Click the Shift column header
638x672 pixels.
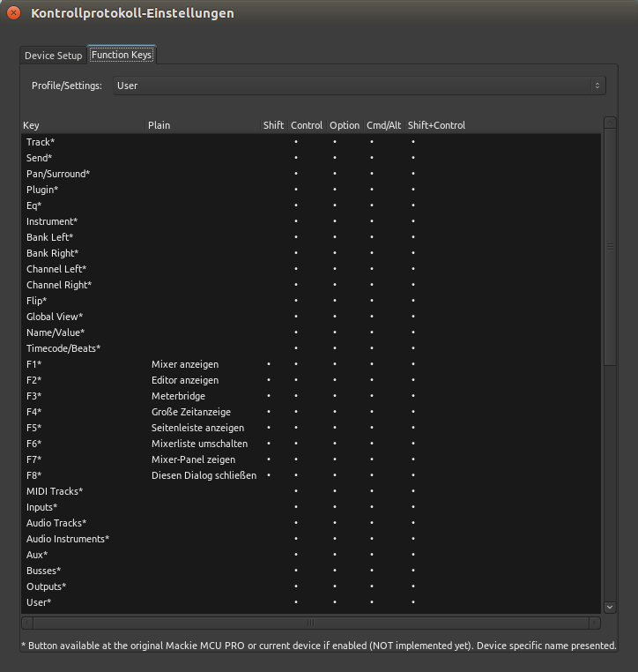tap(273, 125)
